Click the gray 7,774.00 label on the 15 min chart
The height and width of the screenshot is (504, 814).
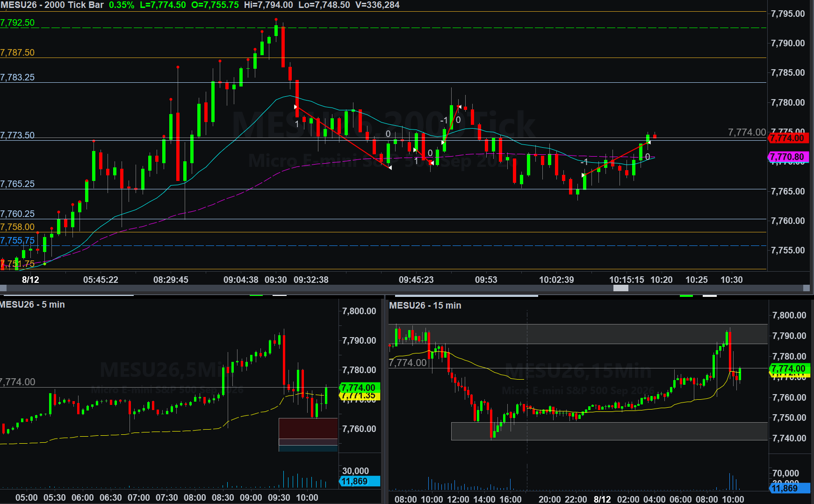point(408,363)
